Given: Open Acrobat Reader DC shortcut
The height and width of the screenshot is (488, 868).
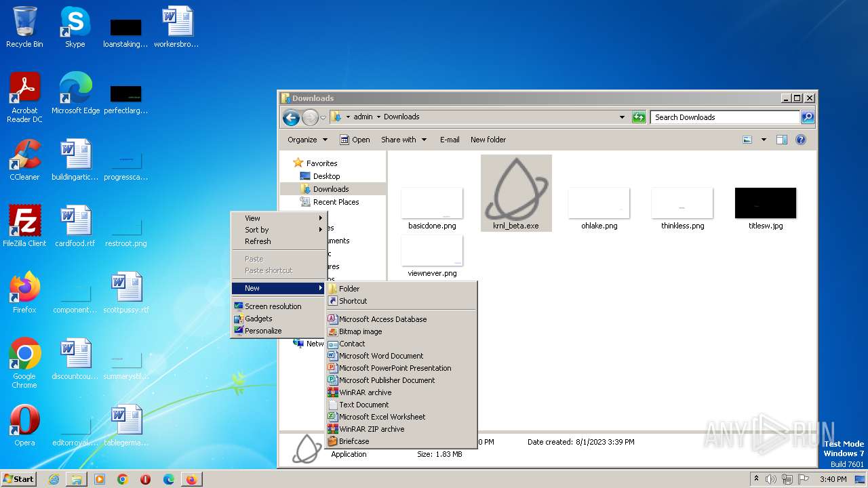Looking at the screenshot, I should pos(24,97).
